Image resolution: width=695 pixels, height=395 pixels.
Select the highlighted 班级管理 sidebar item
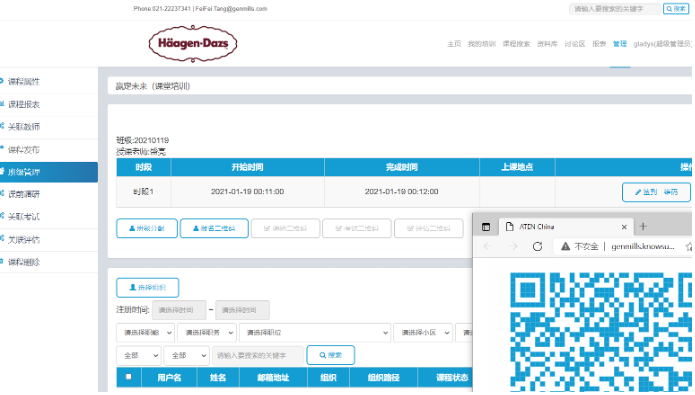(49, 172)
